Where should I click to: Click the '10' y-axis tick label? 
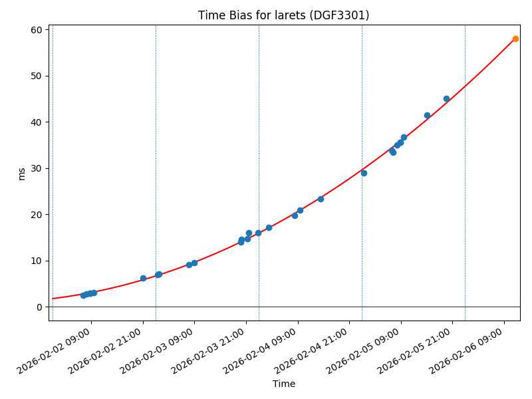(37, 261)
